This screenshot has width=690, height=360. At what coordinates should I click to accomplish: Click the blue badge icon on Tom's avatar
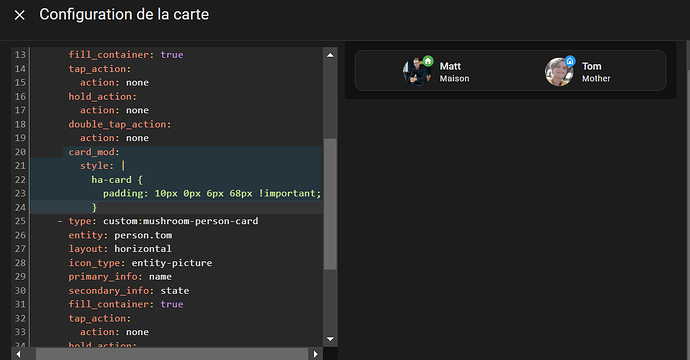570,61
